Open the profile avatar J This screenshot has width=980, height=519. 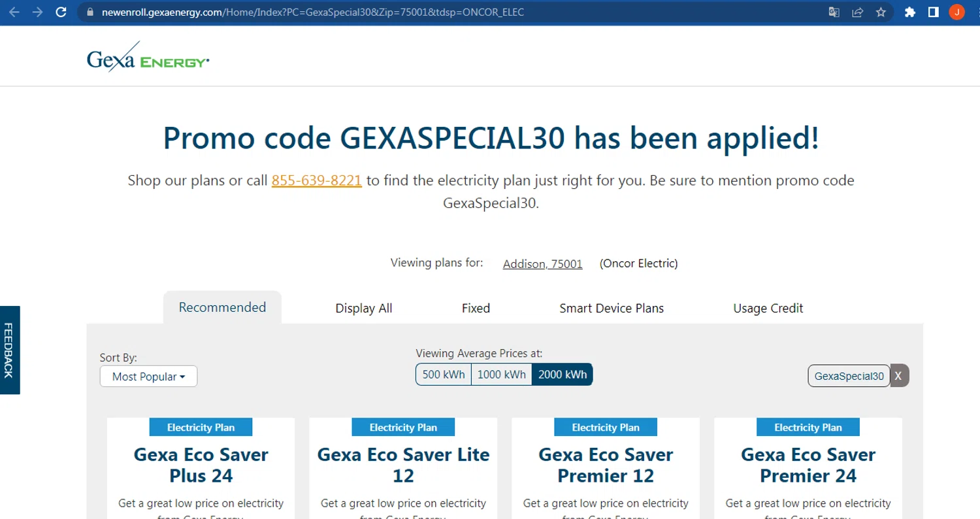957,12
